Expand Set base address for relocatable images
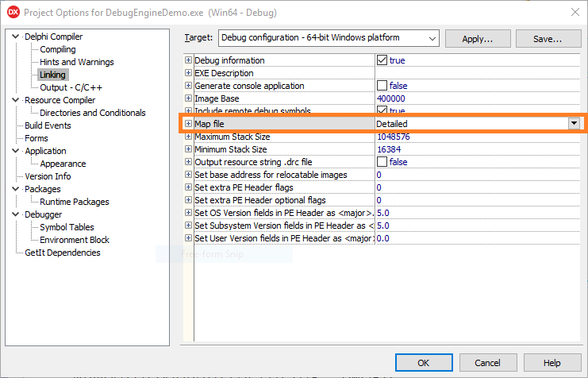 point(188,175)
